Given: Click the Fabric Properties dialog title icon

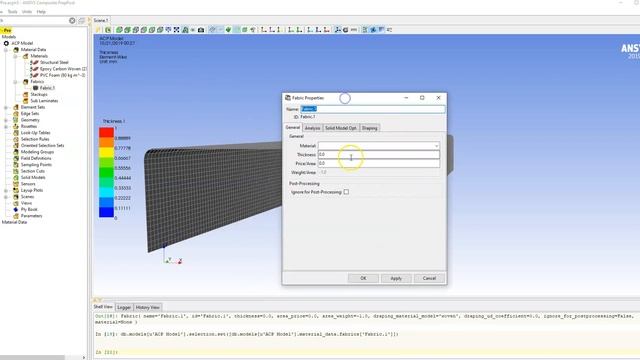Looking at the screenshot, I should [x=288, y=98].
